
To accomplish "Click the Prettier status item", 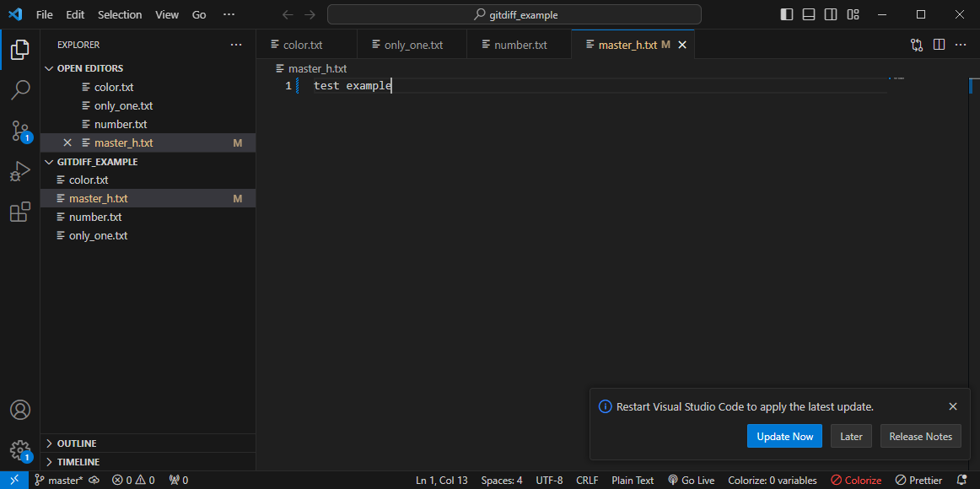I will [x=918, y=481].
